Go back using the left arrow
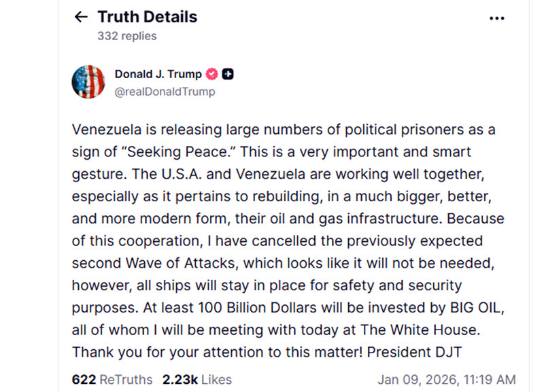The width and height of the screenshot is (544, 392). pos(81,17)
